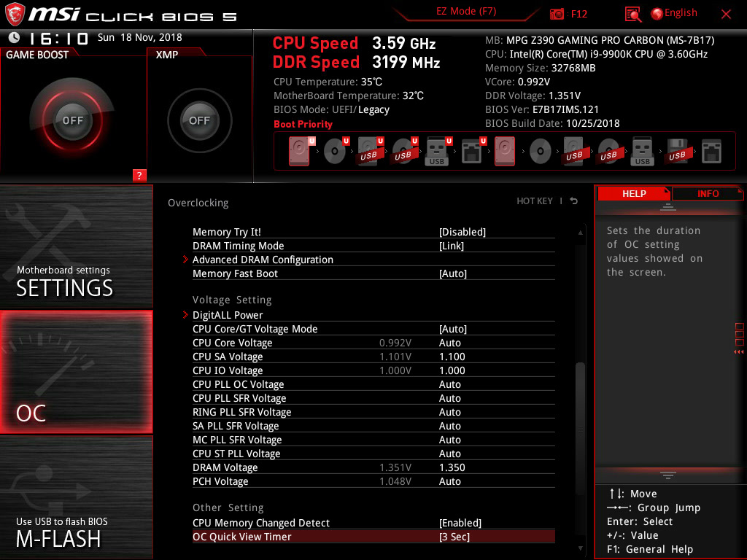Select the legacy USB CD/DVD boot device
Image resolution: width=747 pixels, height=560 pixels.
pyautogui.click(x=609, y=152)
